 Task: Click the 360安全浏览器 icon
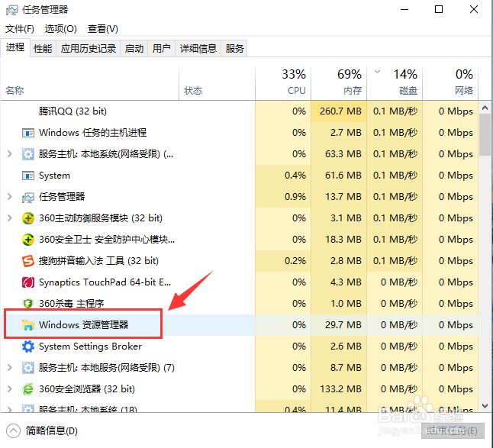tap(28, 389)
